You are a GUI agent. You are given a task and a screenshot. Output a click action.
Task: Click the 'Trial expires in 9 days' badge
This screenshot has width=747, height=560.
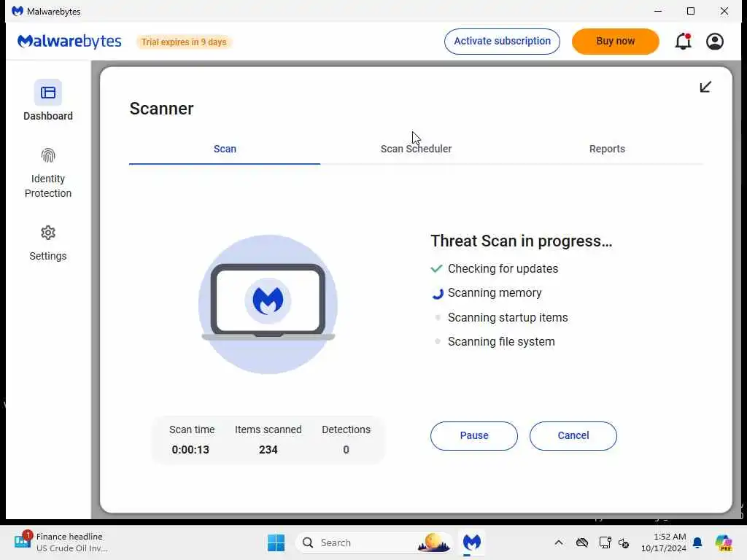tap(184, 42)
